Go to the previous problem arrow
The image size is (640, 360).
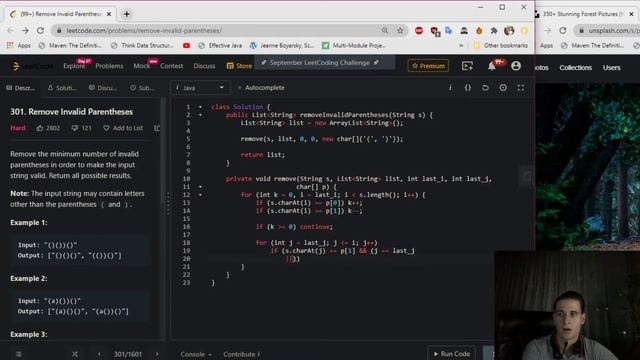point(99,354)
